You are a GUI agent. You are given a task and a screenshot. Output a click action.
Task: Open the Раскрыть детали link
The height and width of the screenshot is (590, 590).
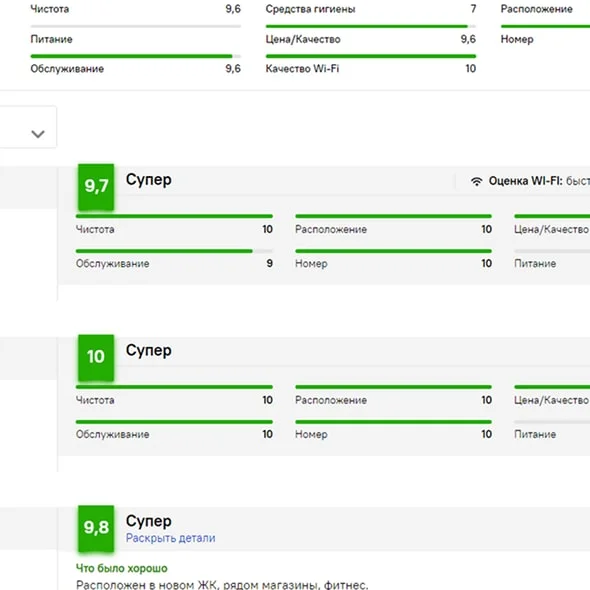[170, 538]
